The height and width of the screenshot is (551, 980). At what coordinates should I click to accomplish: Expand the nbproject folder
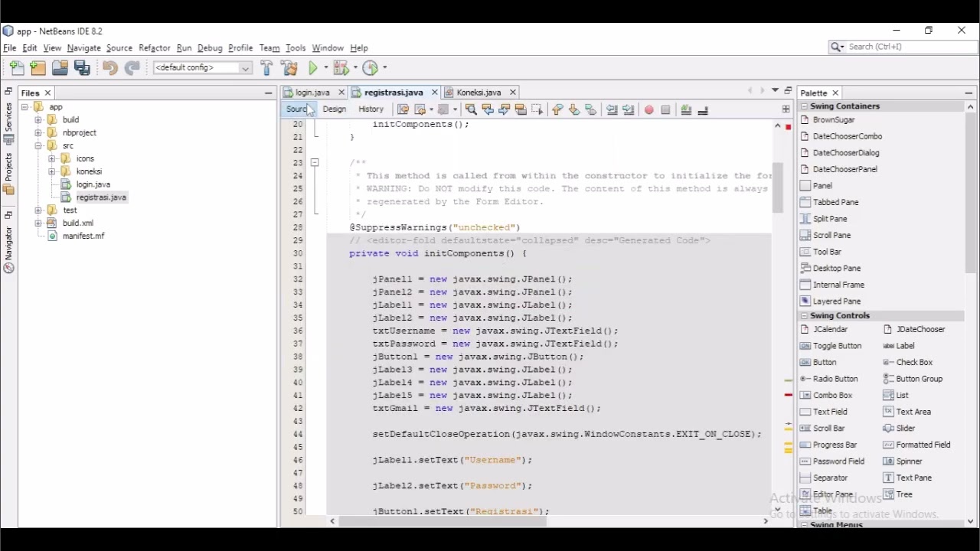coord(38,133)
